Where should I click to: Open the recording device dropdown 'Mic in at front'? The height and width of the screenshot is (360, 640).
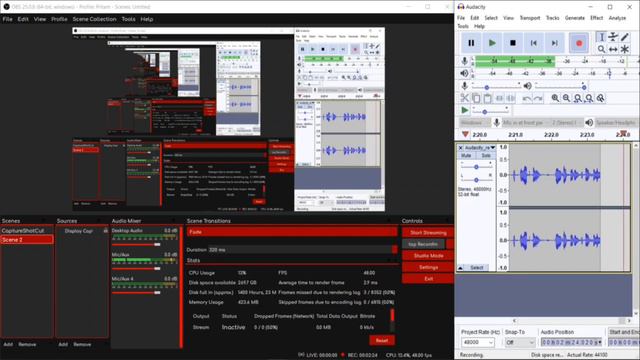tap(524, 122)
